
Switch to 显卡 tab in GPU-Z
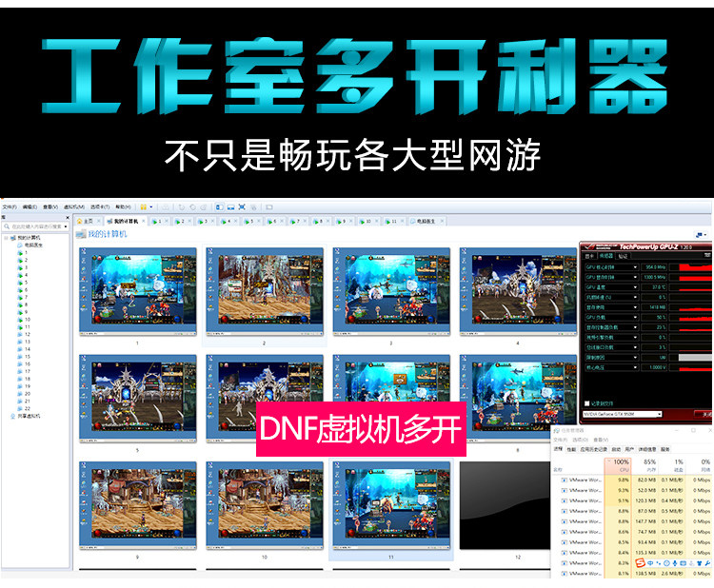point(589,256)
